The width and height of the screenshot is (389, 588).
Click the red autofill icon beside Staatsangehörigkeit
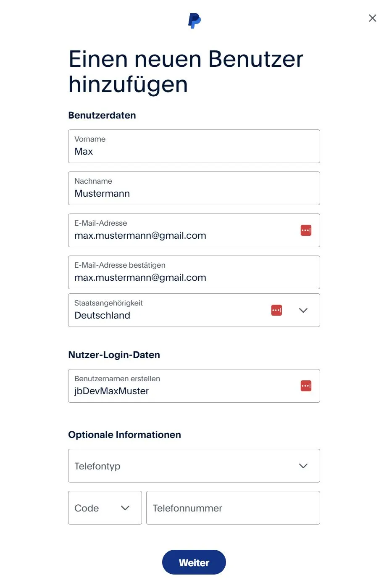[276, 310]
